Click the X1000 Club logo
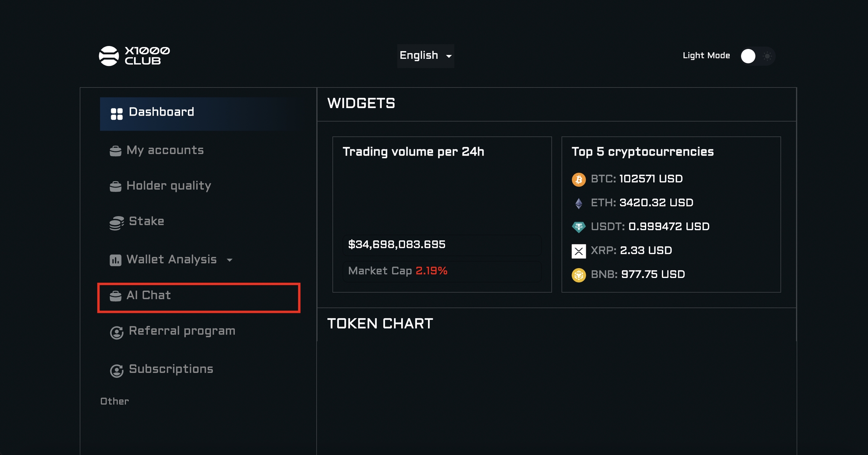Screen dimensions: 868x455 pyautogui.click(x=134, y=56)
